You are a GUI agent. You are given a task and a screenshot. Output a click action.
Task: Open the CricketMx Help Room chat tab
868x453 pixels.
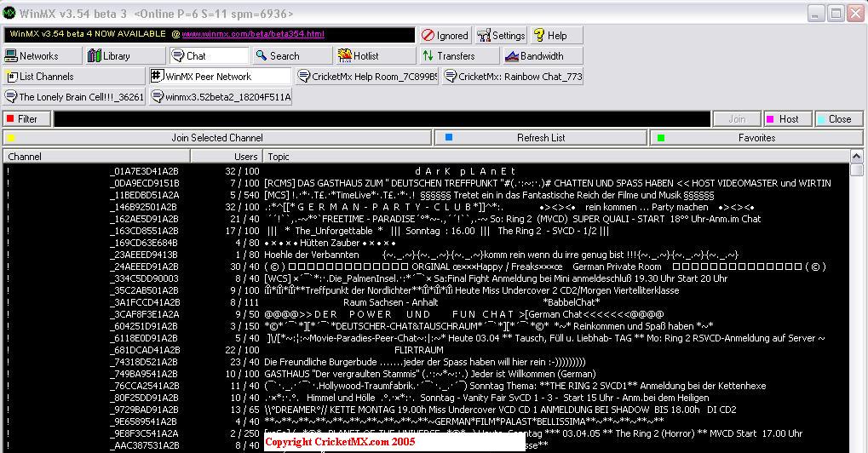(366, 77)
